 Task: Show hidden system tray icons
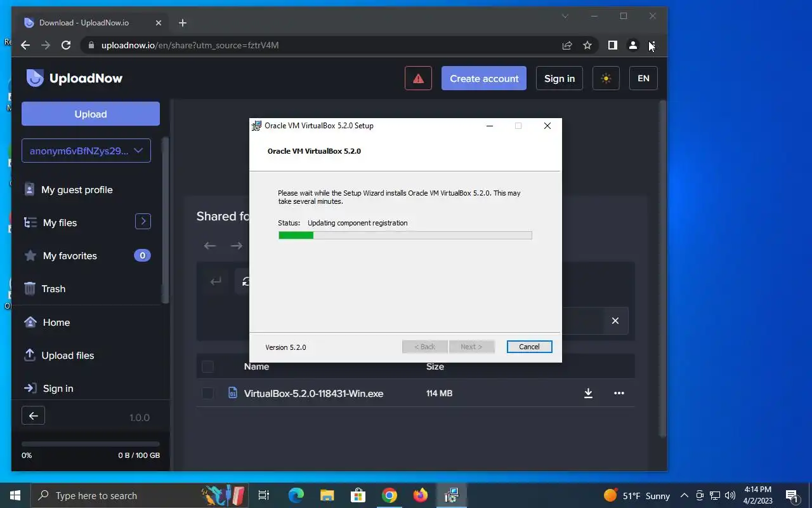[684, 495]
